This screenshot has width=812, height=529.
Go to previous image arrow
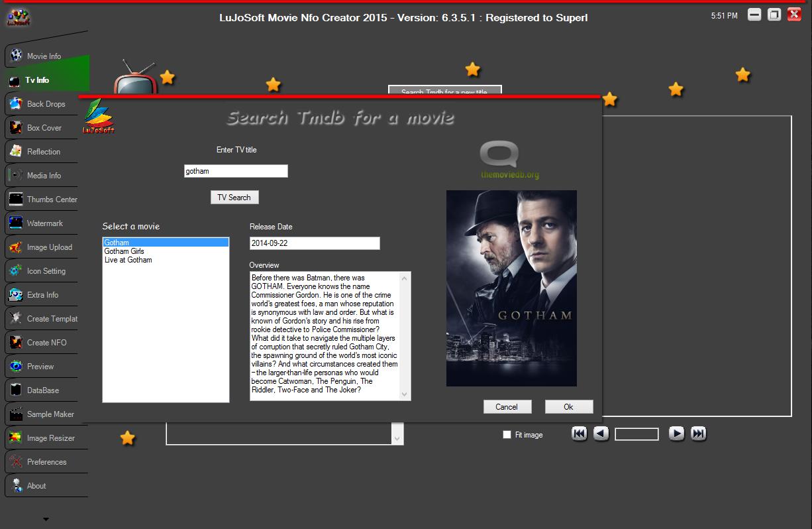[x=601, y=434]
